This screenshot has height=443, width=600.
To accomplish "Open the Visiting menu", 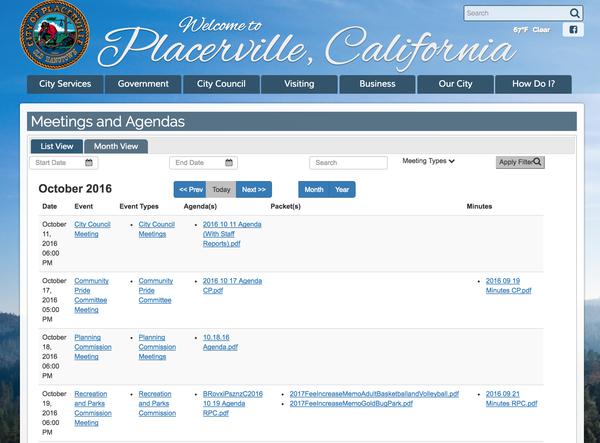I will point(299,84).
